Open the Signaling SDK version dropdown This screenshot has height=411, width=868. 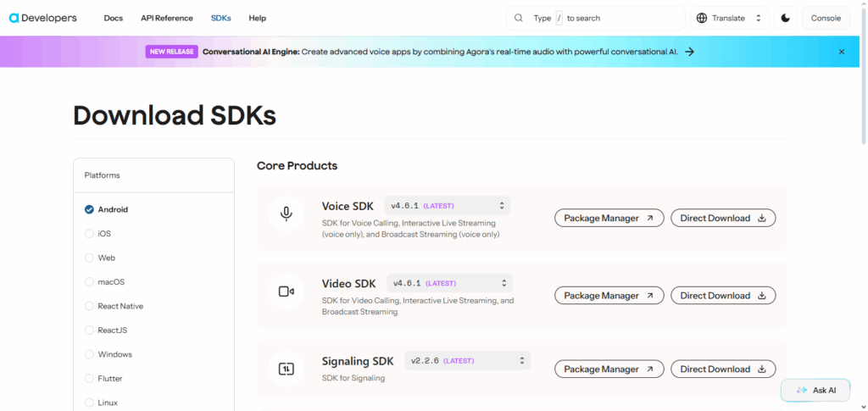point(467,361)
